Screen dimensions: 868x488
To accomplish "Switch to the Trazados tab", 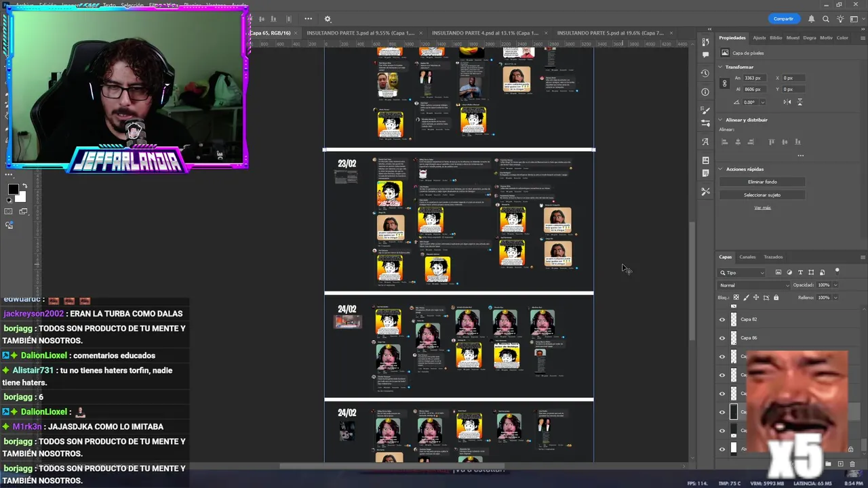I will pyautogui.click(x=773, y=257).
